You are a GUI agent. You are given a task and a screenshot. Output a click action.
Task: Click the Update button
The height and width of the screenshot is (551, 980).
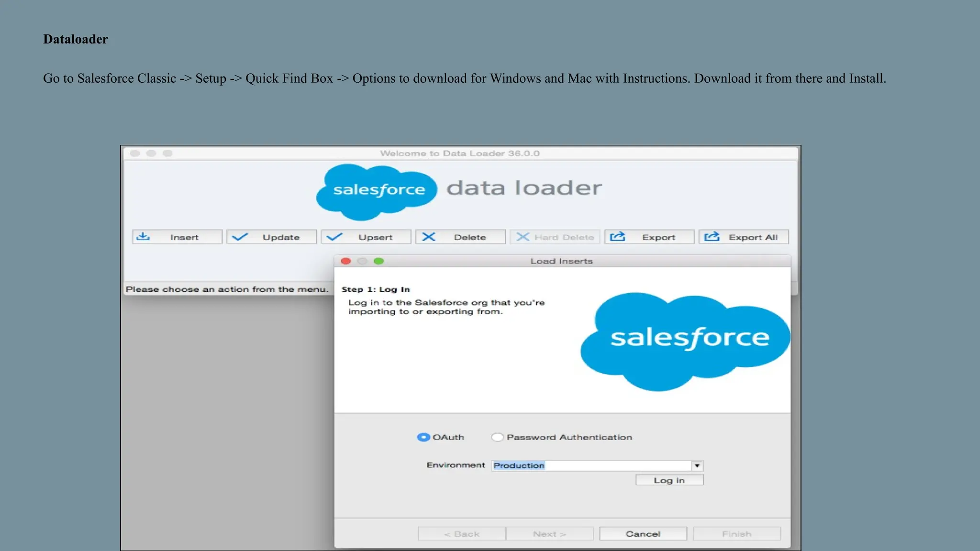271,237
